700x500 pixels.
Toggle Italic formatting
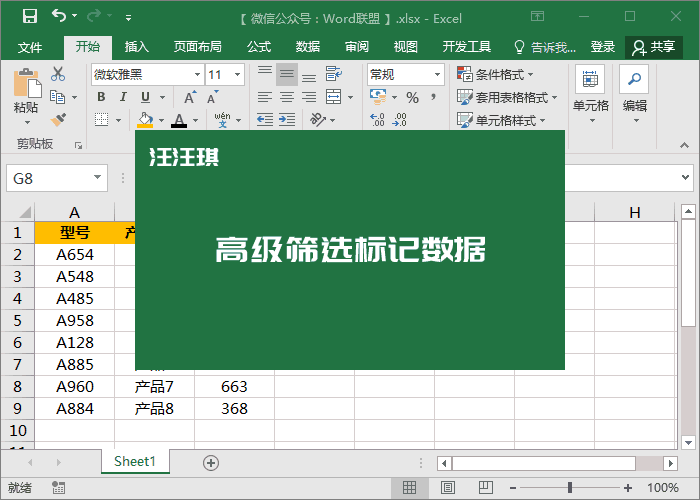pyautogui.click(x=123, y=97)
